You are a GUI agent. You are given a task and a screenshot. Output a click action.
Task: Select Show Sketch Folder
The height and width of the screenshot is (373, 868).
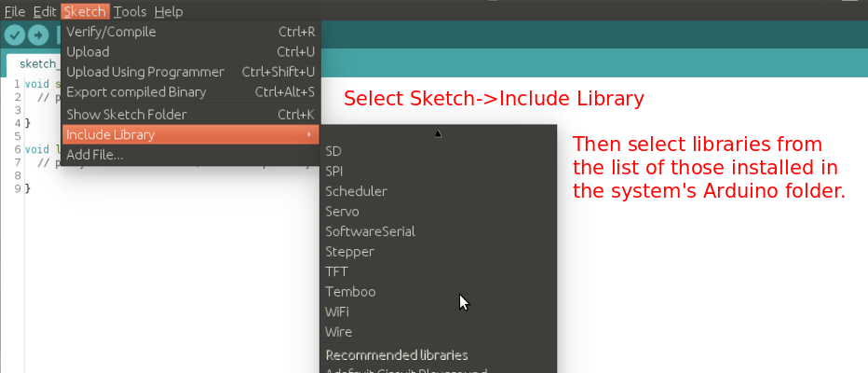[127, 114]
